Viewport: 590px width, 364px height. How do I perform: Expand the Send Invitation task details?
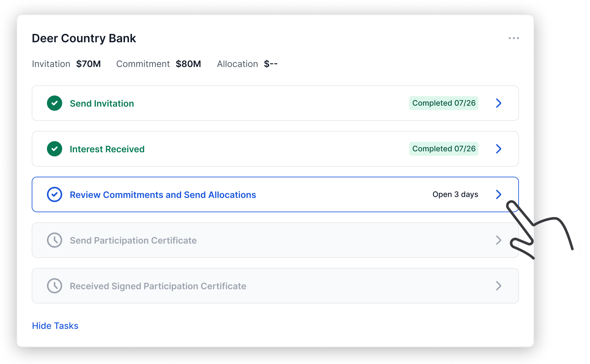pos(499,103)
